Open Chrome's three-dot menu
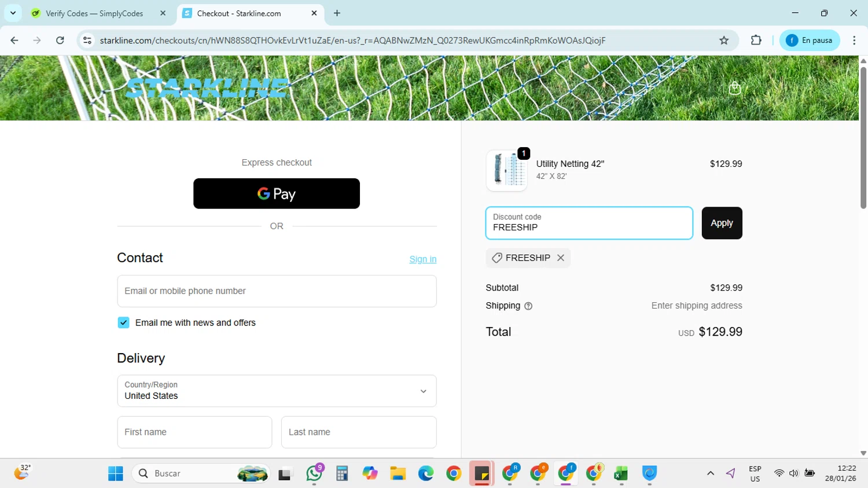This screenshot has height=488, width=868. click(x=854, y=41)
